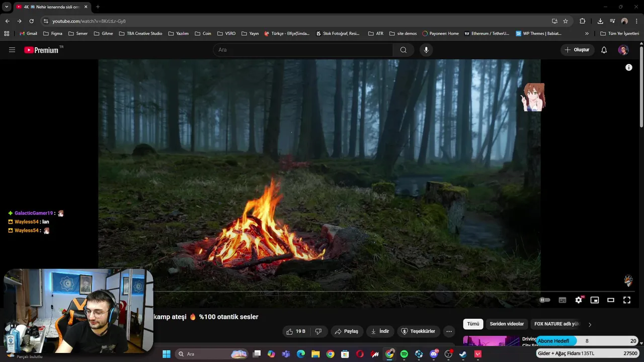Open Steam from the taskbar
The width and height of the screenshot is (644, 362).
463,354
